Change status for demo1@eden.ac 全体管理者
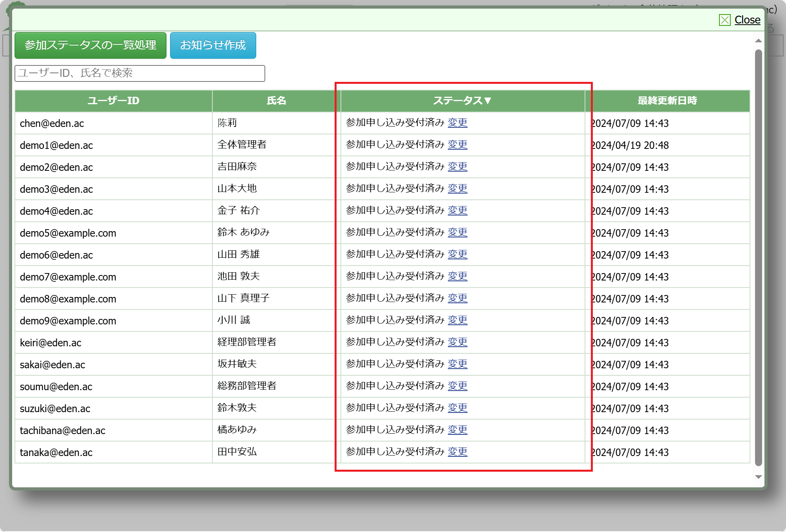 tap(457, 145)
